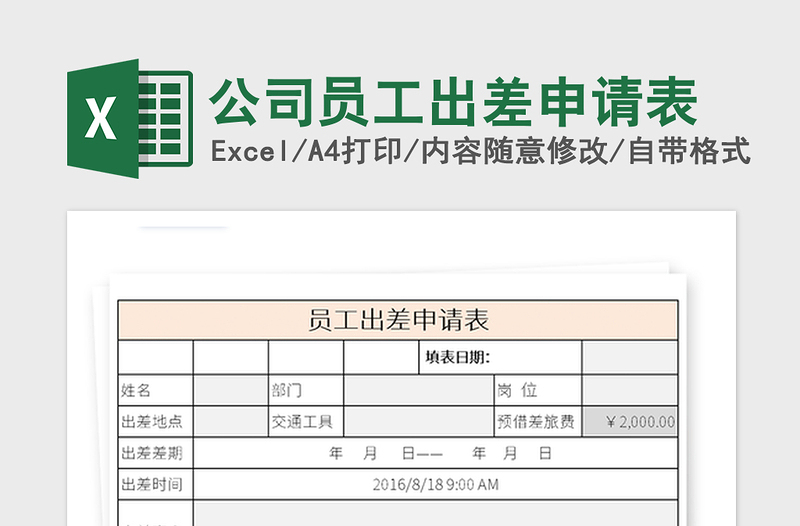Click the empty field next to 部门
Viewport: 800px width, 526px height.
coord(417,390)
